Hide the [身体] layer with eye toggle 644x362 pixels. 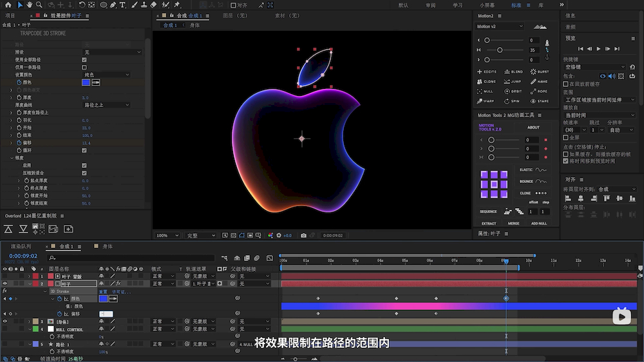pyautogui.click(x=5, y=321)
